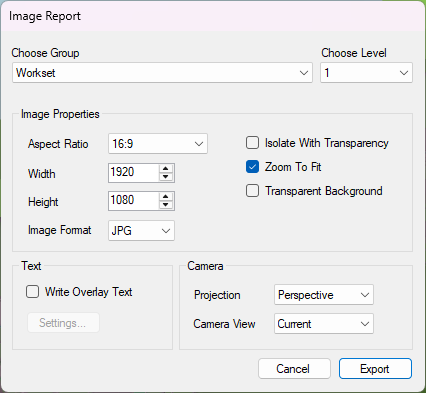Open the Projection Perspective dropdown
Image resolution: width=426 pixels, height=393 pixels.
324,295
